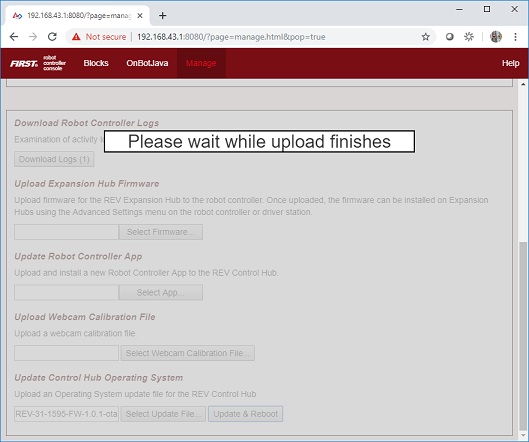Click the webcam calibration file name field
This screenshot has height=442, width=529.
[66, 353]
